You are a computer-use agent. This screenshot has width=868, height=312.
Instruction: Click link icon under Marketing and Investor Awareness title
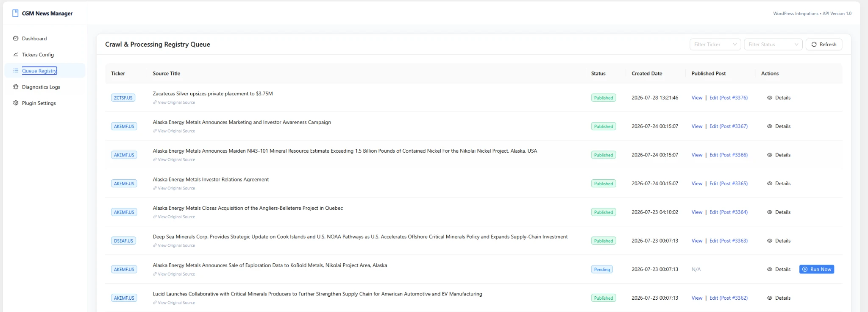click(155, 131)
